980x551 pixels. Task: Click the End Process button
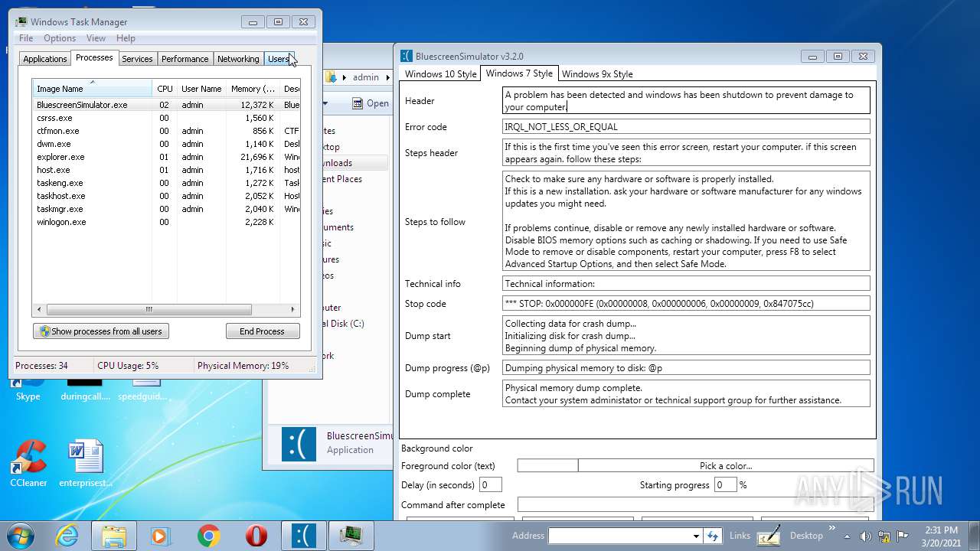[x=262, y=331]
